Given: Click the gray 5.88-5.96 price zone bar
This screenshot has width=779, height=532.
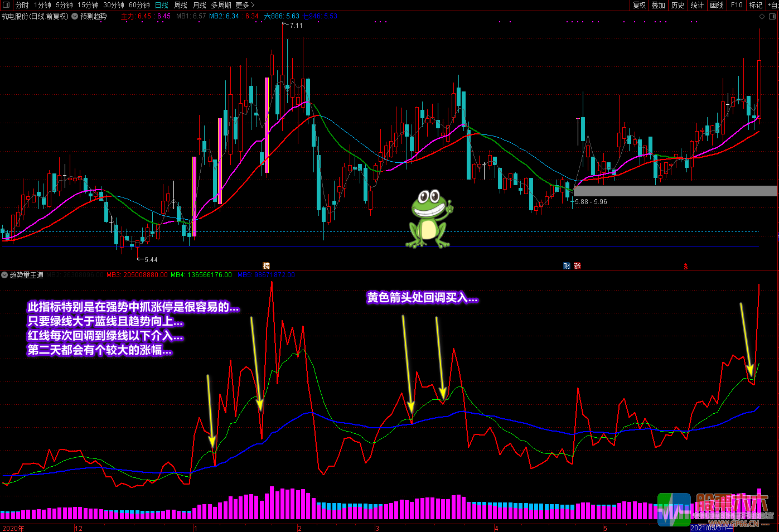Looking at the screenshot, I should pos(675,191).
